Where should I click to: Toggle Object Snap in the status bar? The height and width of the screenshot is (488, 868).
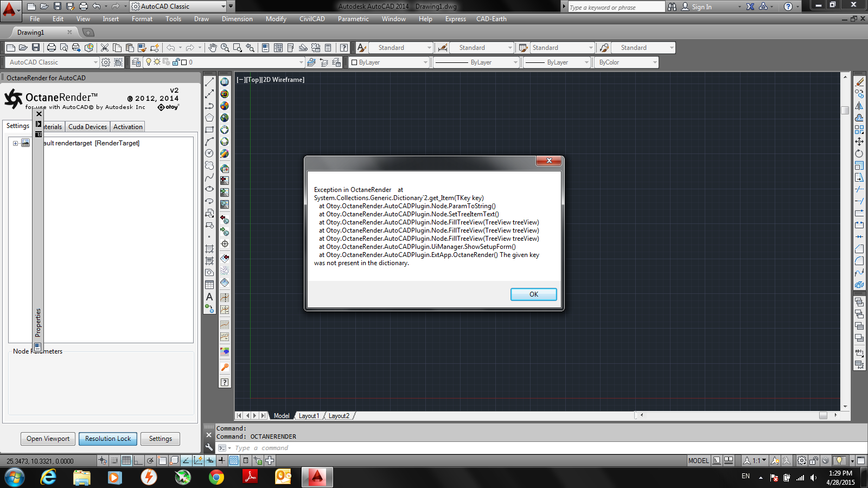(x=162, y=460)
